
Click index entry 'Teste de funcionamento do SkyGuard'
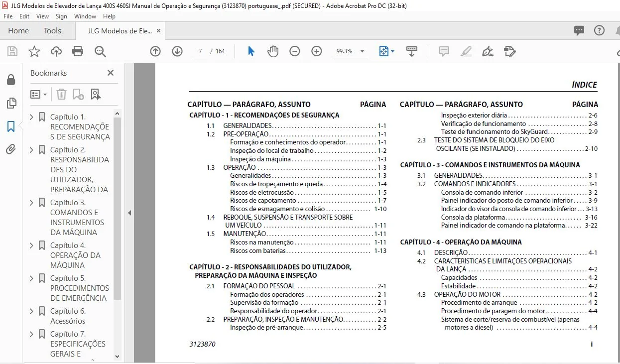pos(495,132)
